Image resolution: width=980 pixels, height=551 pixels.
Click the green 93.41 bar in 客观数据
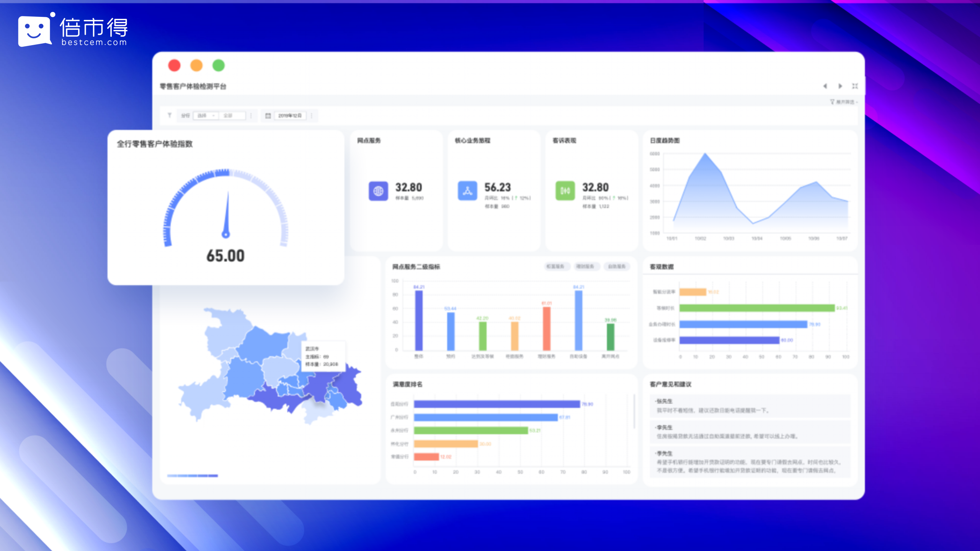pyautogui.click(x=757, y=308)
